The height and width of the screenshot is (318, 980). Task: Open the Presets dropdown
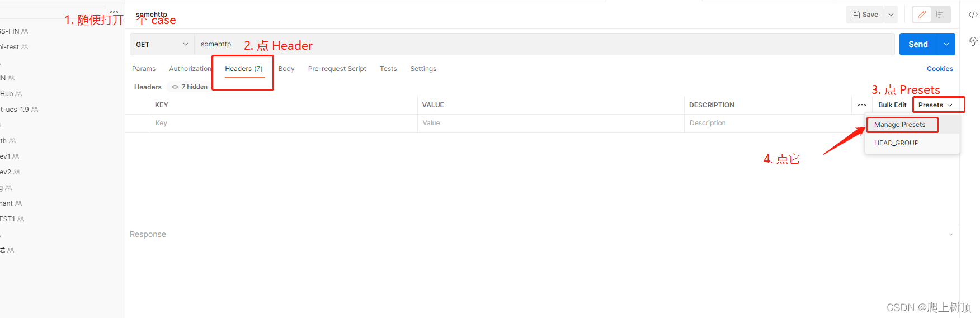[x=935, y=105]
